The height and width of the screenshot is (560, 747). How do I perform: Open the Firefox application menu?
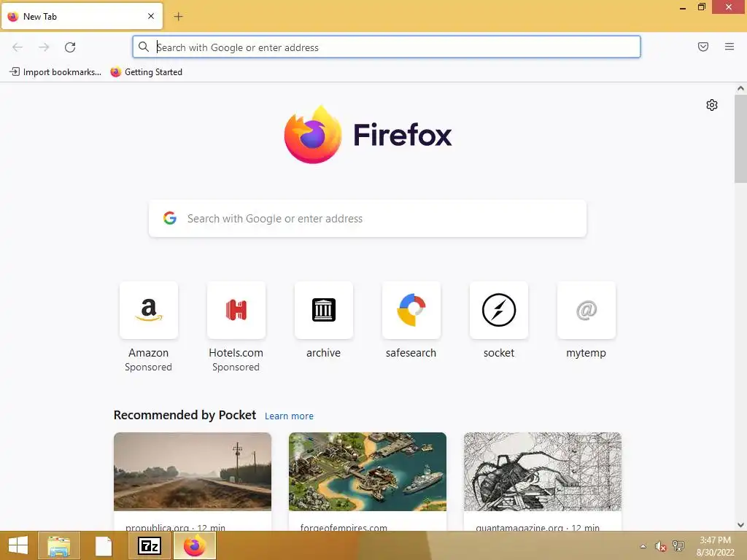click(729, 47)
